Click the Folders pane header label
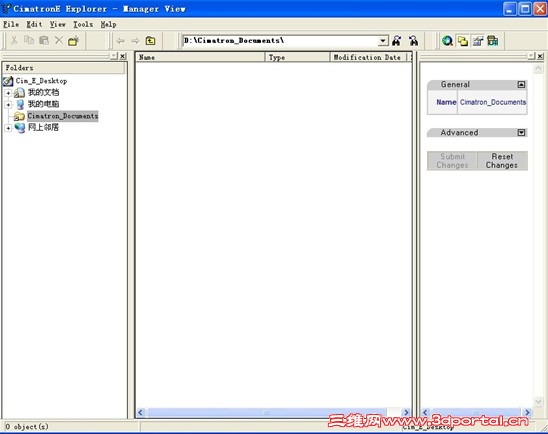 point(19,68)
